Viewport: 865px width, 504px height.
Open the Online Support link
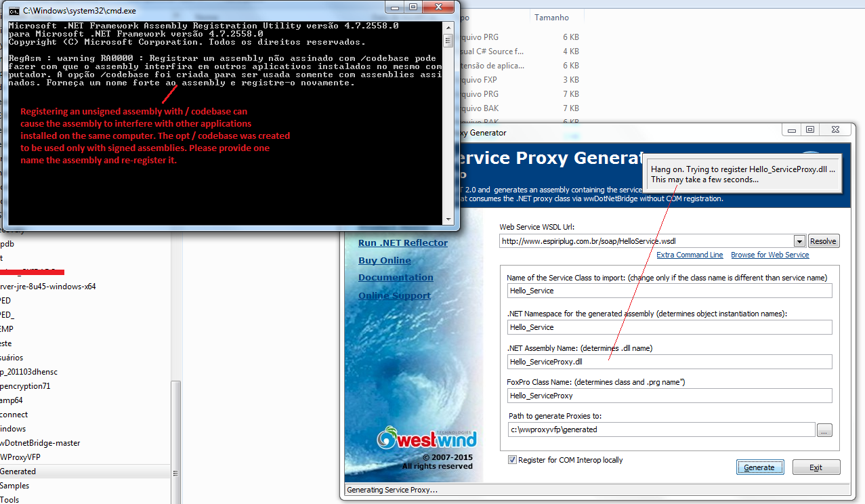click(394, 295)
